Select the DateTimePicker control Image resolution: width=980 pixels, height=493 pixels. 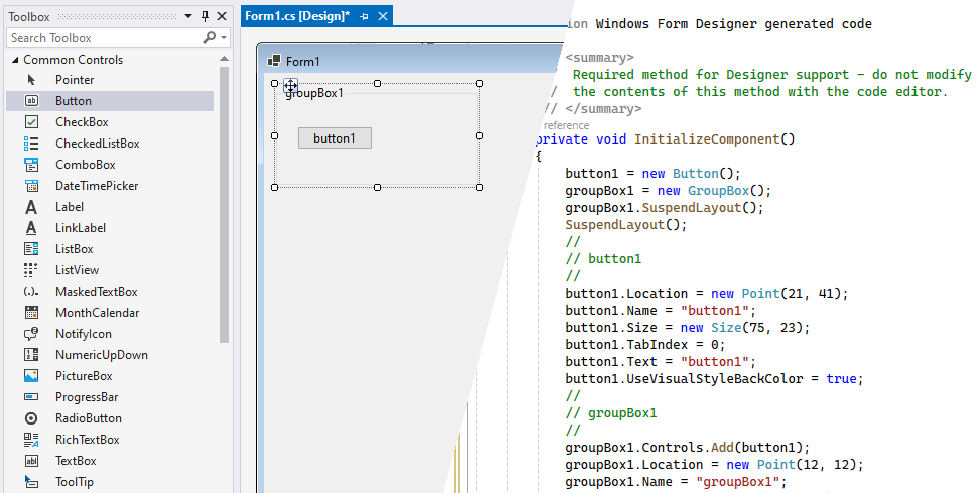click(96, 185)
